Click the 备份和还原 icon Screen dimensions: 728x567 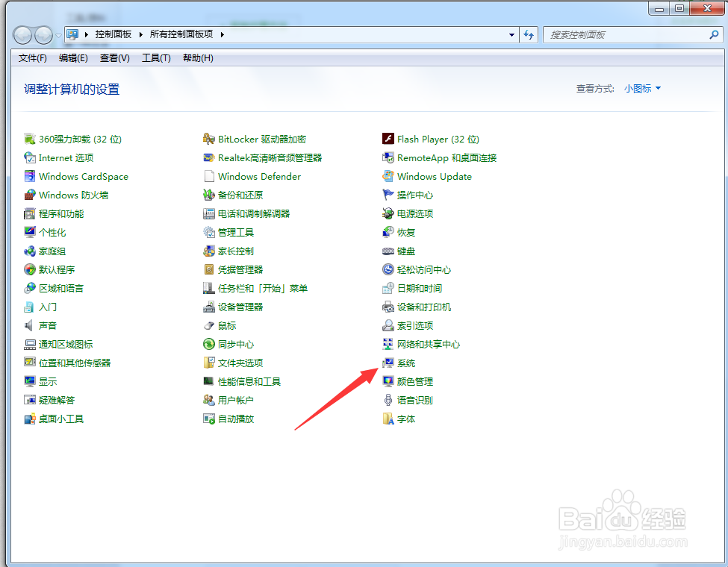pyautogui.click(x=209, y=195)
